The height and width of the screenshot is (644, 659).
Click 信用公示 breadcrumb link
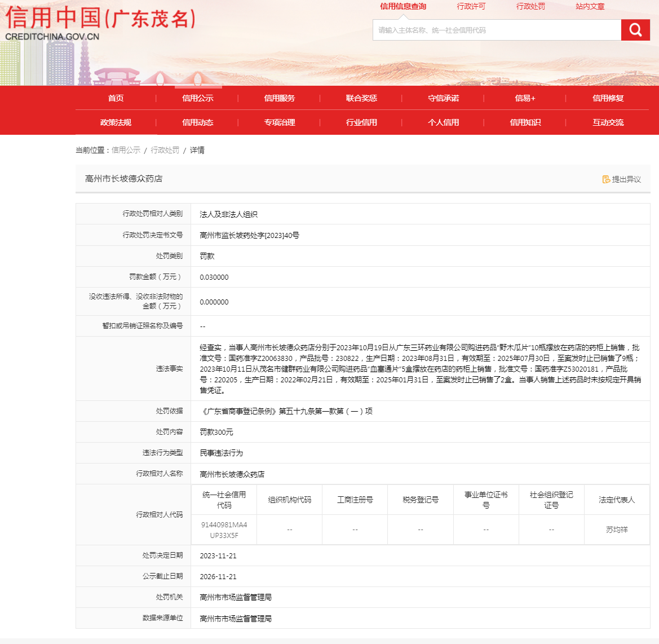(x=126, y=150)
